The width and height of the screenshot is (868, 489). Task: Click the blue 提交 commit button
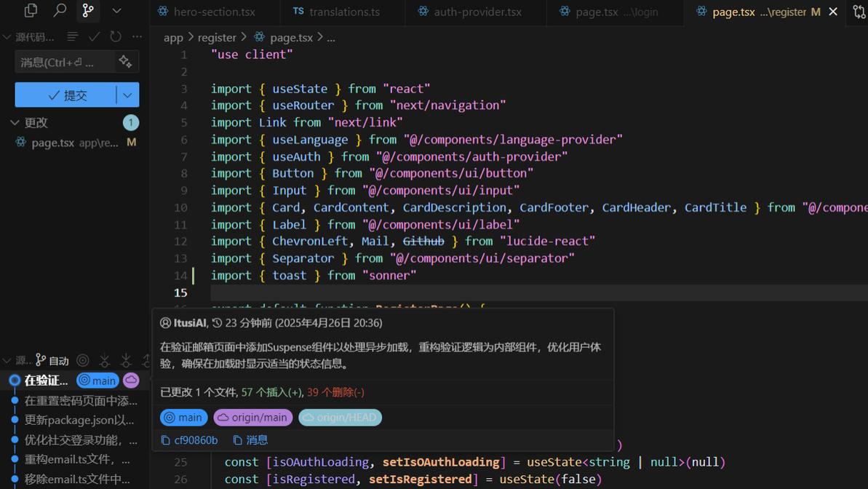click(x=66, y=95)
